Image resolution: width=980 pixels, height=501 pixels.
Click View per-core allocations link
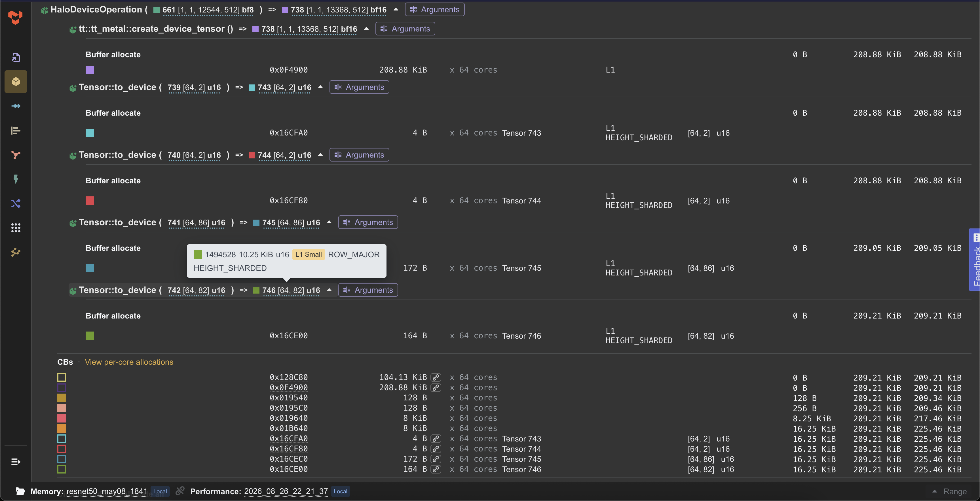coord(129,362)
